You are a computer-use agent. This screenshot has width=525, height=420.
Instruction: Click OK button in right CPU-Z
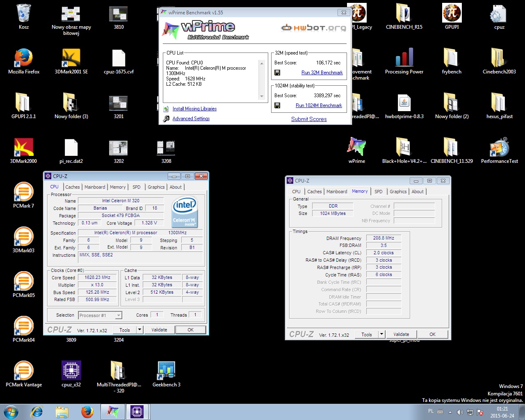pyautogui.click(x=433, y=334)
